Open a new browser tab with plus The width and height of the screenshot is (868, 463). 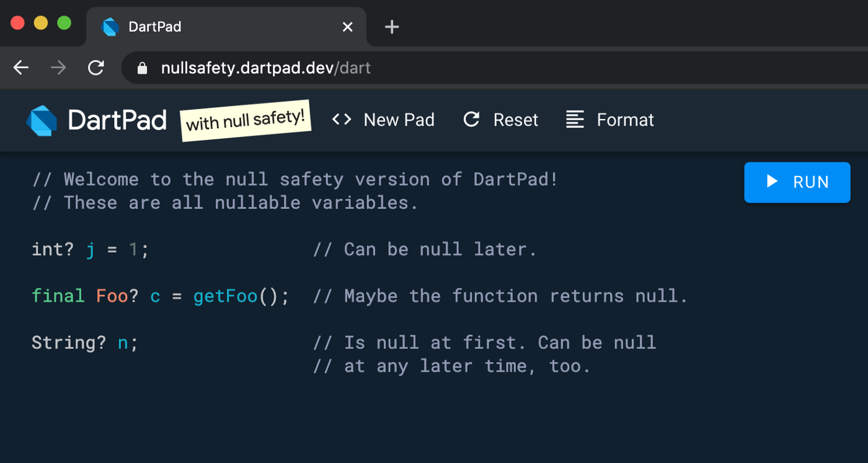(x=392, y=27)
